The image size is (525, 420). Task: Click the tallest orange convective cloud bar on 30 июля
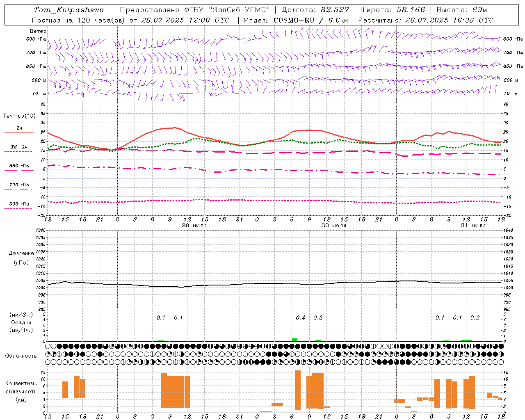click(x=298, y=390)
